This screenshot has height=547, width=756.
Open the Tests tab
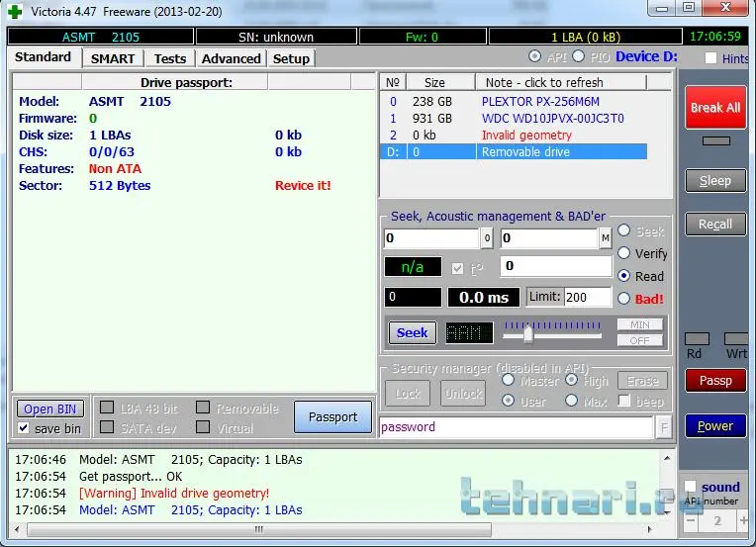click(x=170, y=58)
